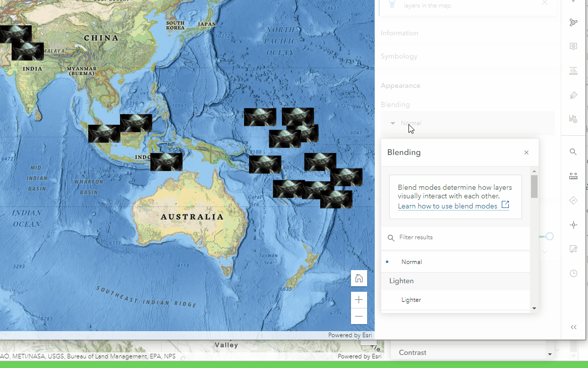Click the Blending section label

click(x=395, y=105)
